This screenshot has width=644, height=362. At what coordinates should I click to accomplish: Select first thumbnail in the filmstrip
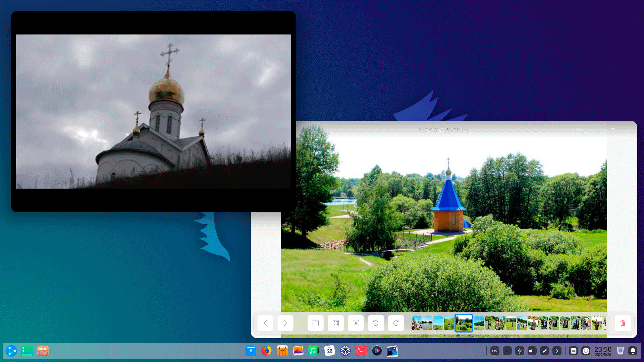[416, 323]
